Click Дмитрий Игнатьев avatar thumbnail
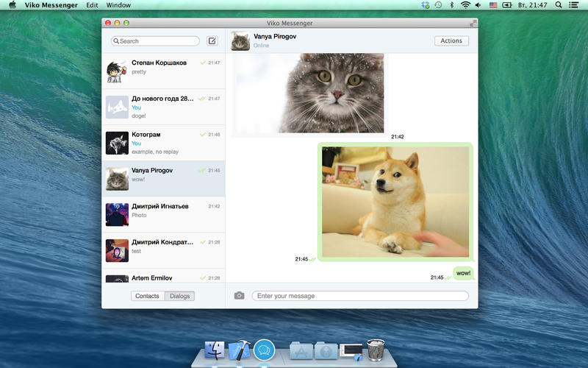 117,215
